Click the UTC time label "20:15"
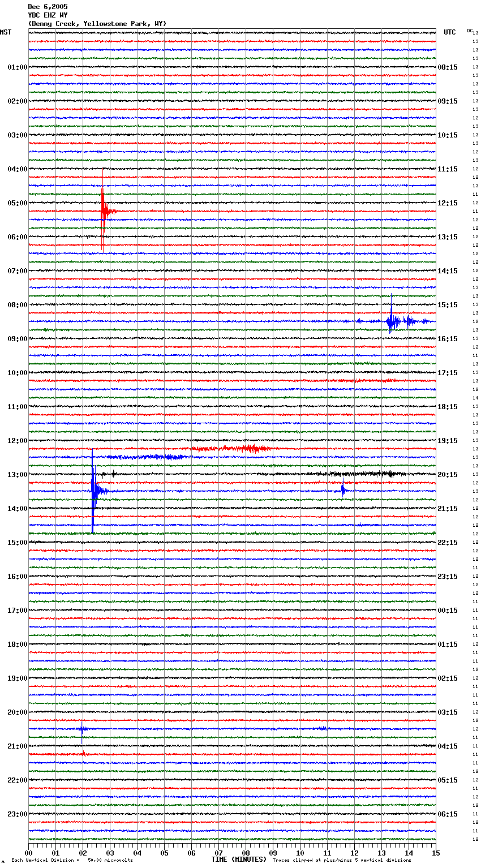 pos(448,475)
